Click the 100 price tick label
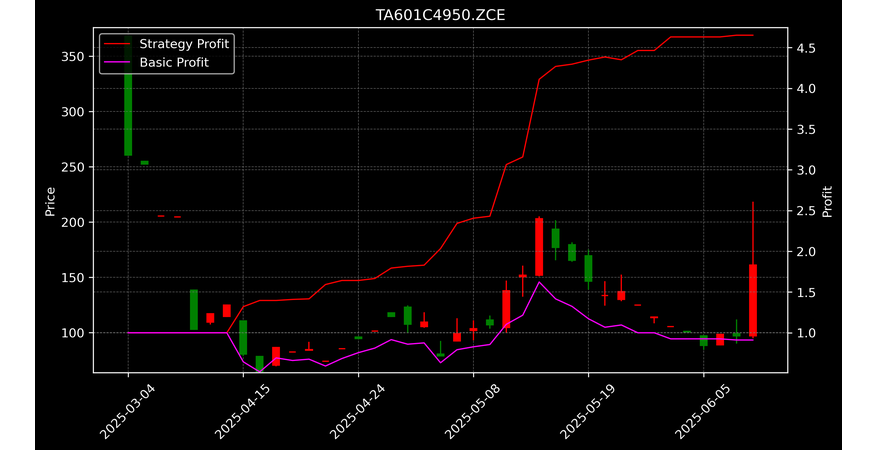Viewport: 878px width, 450px height. pos(73,333)
